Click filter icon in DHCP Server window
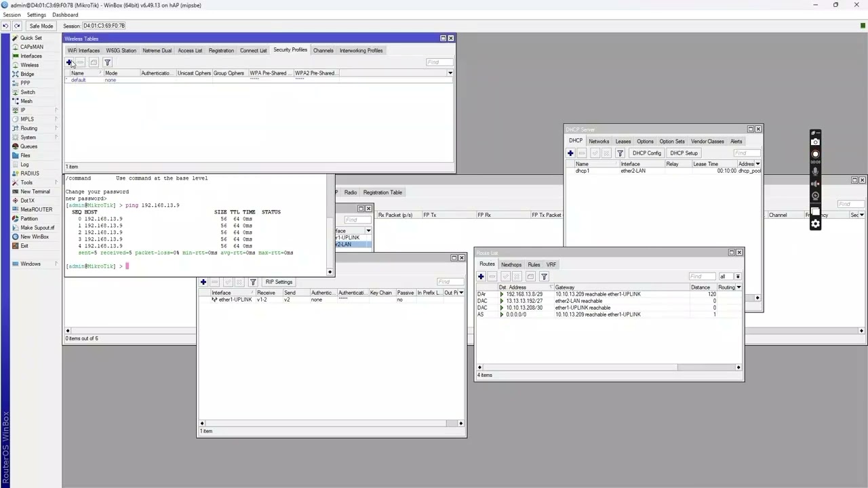868x488 pixels. click(620, 153)
